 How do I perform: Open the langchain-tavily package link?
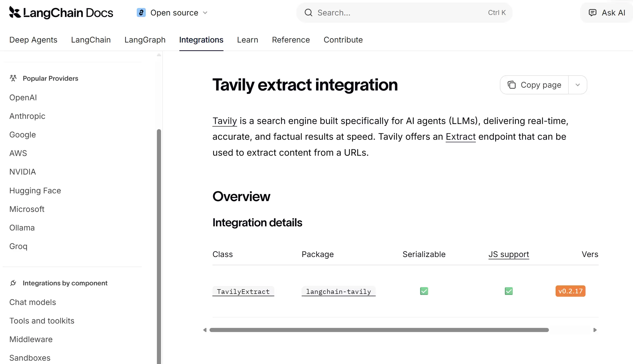click(x=339, y=291)
